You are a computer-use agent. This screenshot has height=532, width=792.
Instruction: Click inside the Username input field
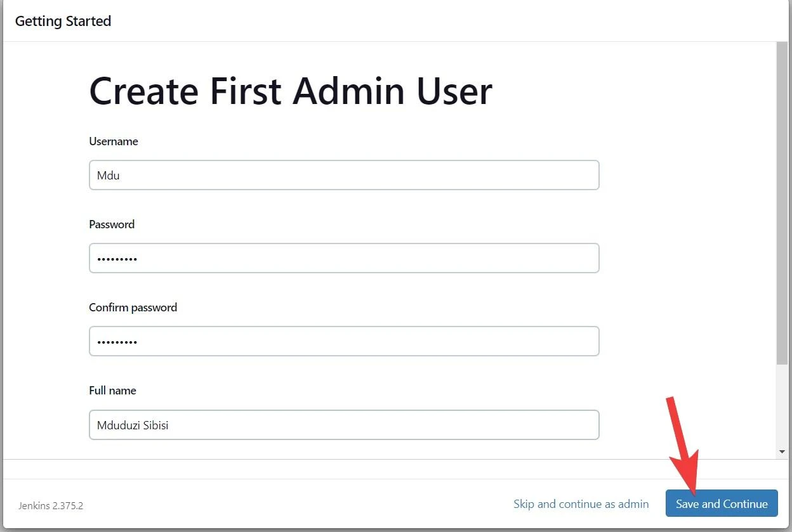coord(344,175)
